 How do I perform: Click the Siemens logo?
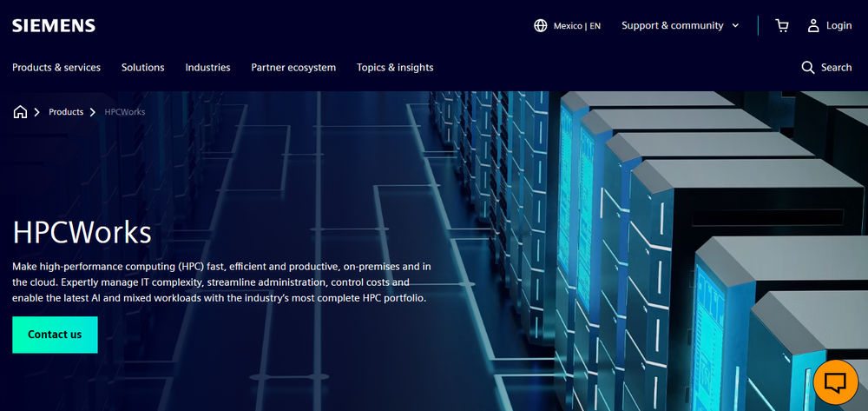click(x=54, y=25)
